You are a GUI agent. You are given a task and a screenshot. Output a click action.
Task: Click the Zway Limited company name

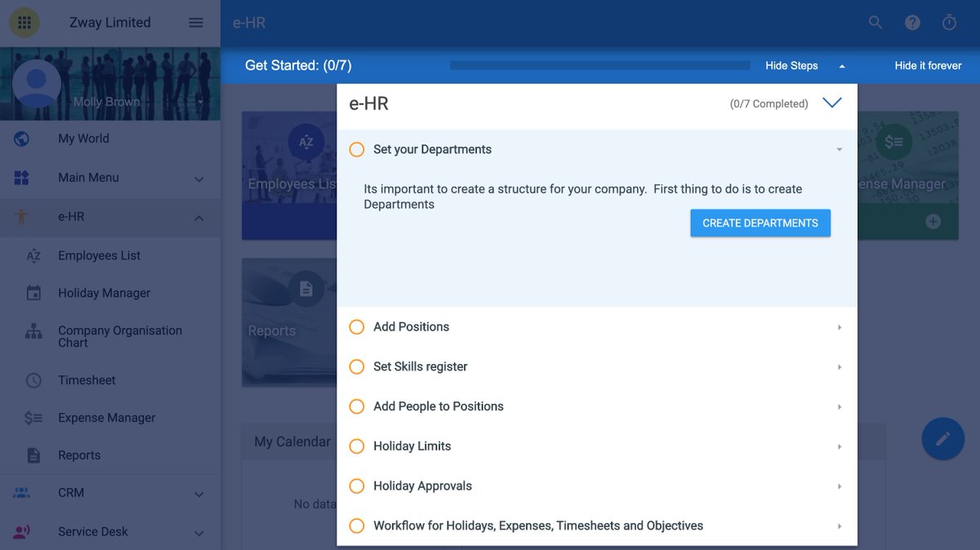point(110,23)
